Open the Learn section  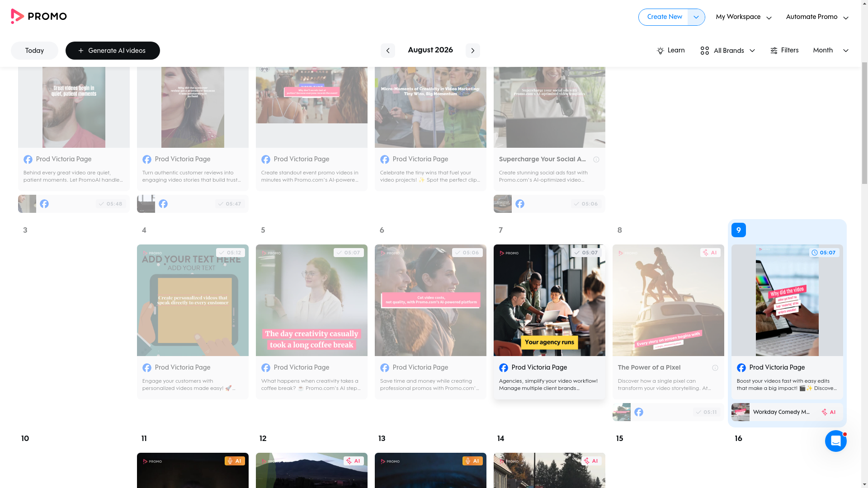pos(671,51)
